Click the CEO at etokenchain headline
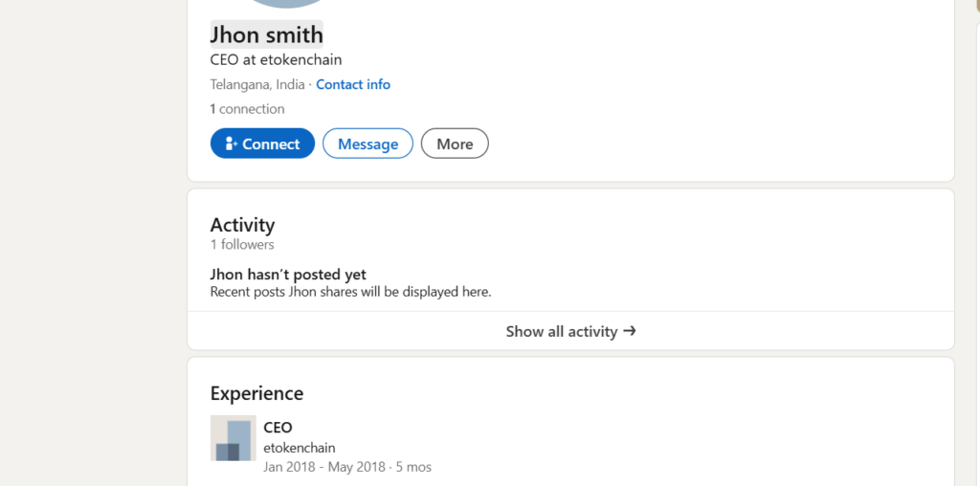Image resolution: width=980 pixels, height=486 pixels. point(276,59)
